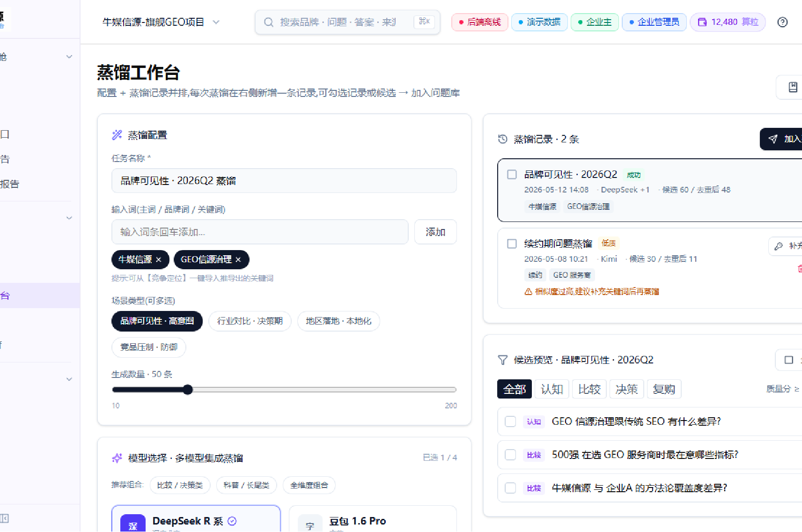Click the ⌘K shortcut badge
The image size is (802, 532).
tap(424, 22)
